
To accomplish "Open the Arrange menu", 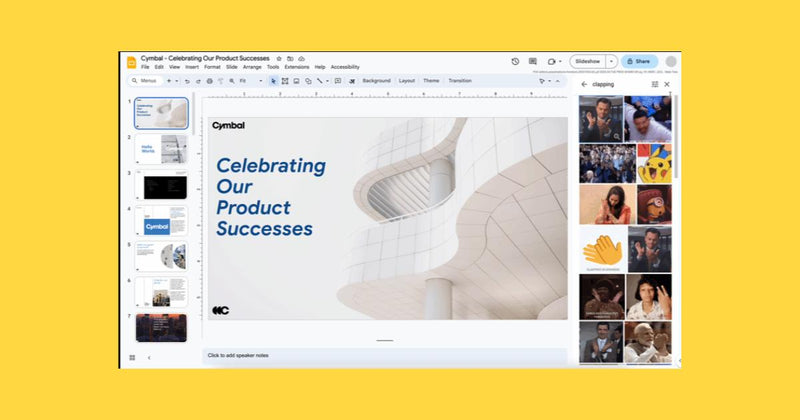I will (x=252, y=67).
